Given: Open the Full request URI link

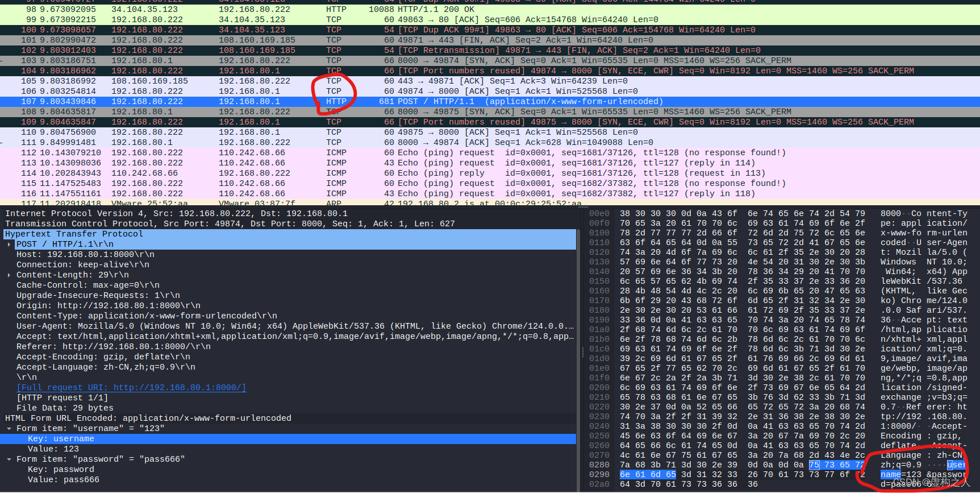Looking at the screenshot, I should point(131,387).
